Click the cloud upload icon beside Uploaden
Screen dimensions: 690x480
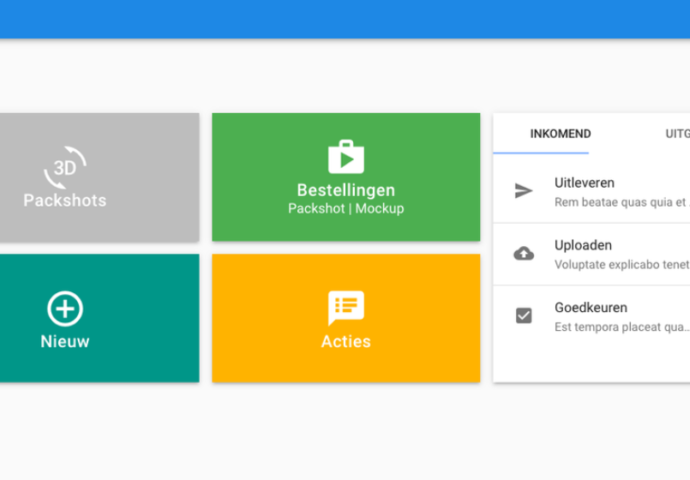tap(524, 254)
